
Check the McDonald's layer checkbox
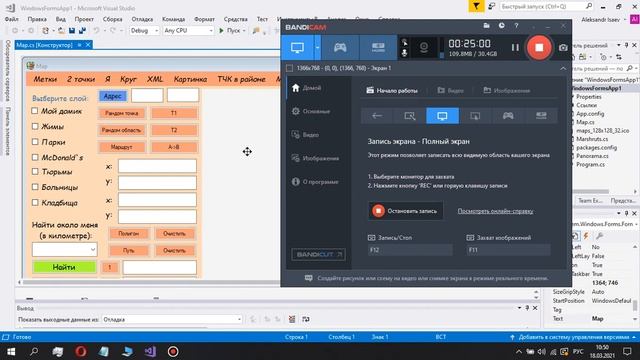[x=35, y=157]
